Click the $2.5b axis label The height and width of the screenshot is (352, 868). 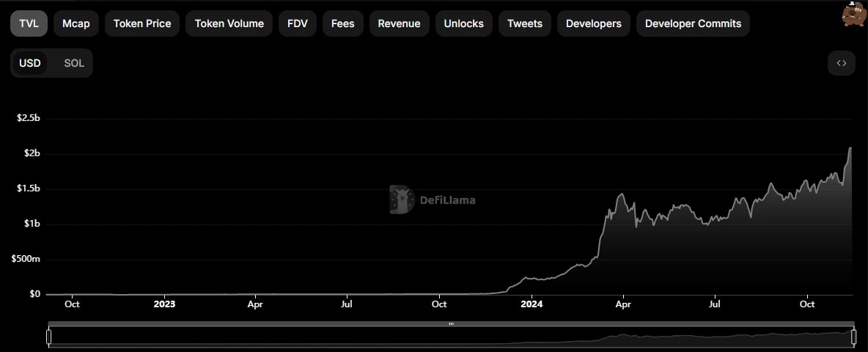pos(29,119)
